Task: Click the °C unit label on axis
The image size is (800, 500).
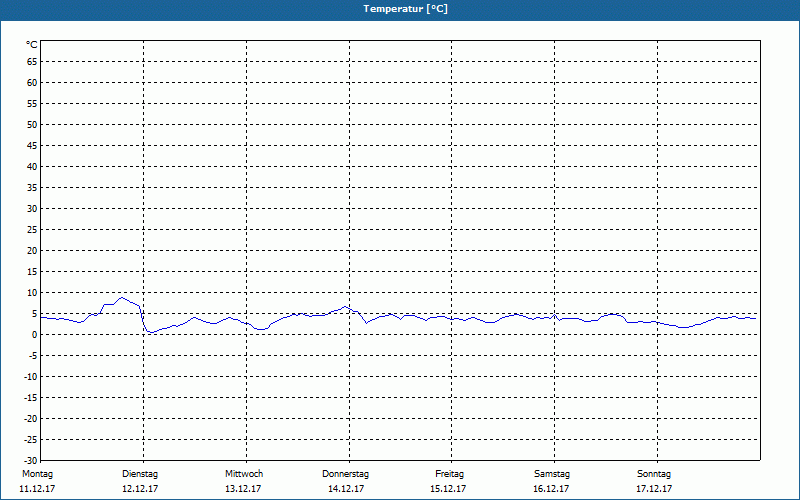Action: (x=32, y=45)
